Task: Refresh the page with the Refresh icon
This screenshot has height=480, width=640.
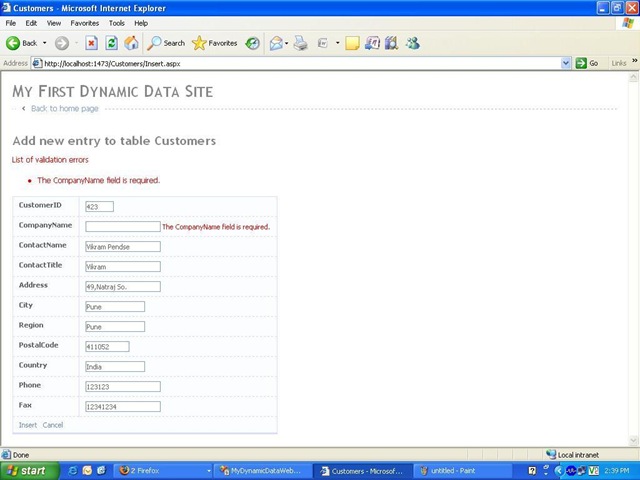Action: click(111, 43)
